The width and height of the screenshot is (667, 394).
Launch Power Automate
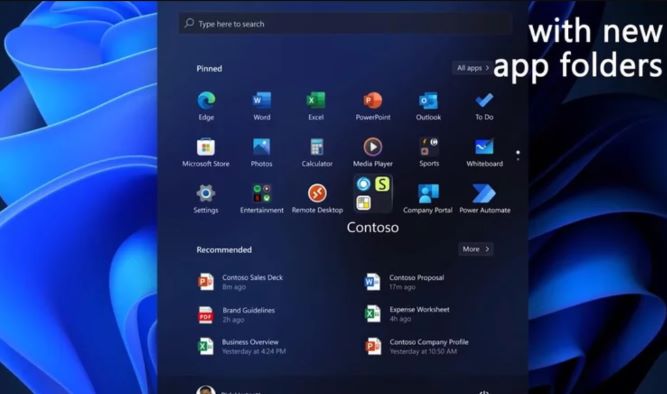[x=485, y=199]
